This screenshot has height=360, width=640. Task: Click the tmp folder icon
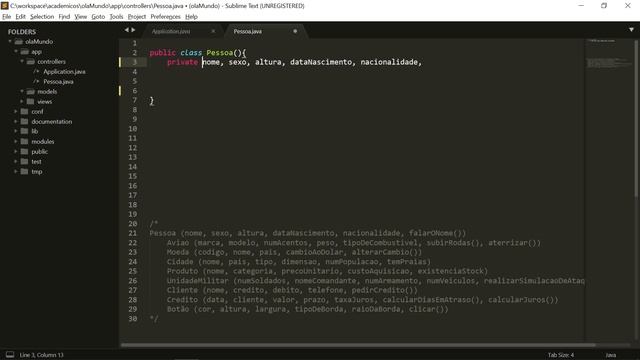(x=24, y=171)
